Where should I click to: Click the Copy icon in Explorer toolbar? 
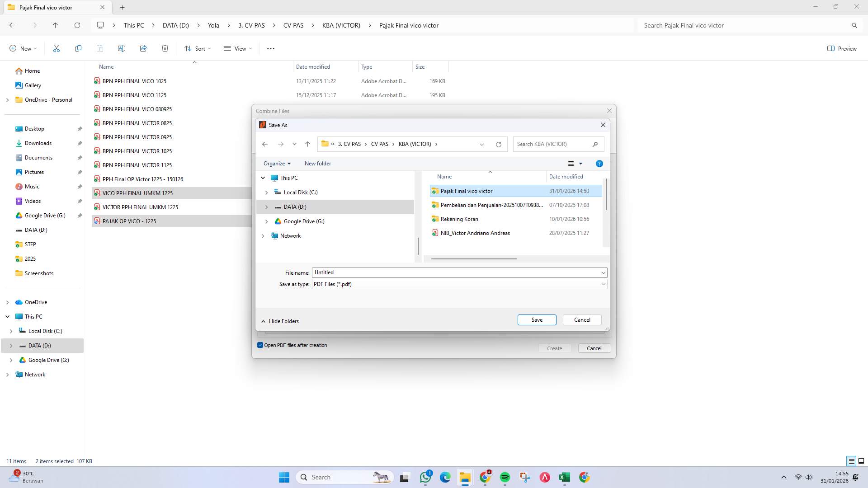pos(78,48)
